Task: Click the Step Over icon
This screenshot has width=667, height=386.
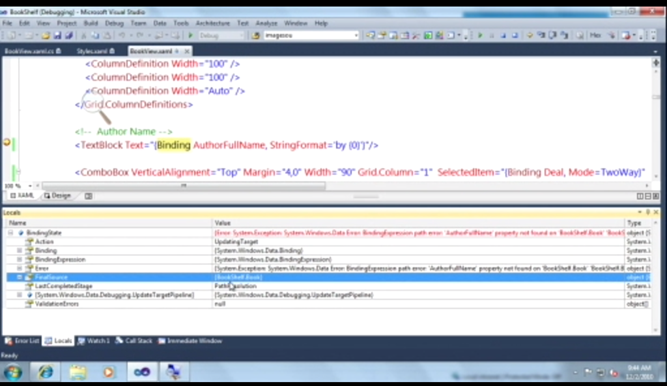Action: (x=553, y=36)
